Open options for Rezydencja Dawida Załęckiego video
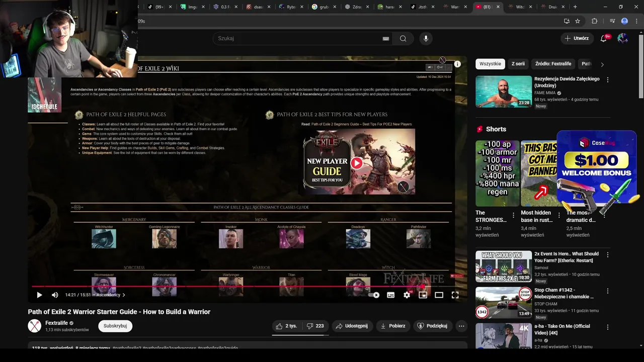This screenshot has width=644, height=362. point(608,80)
